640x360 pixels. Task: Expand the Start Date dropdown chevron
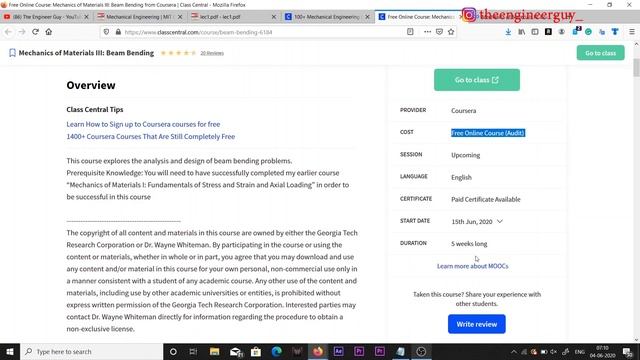point(500,221)
